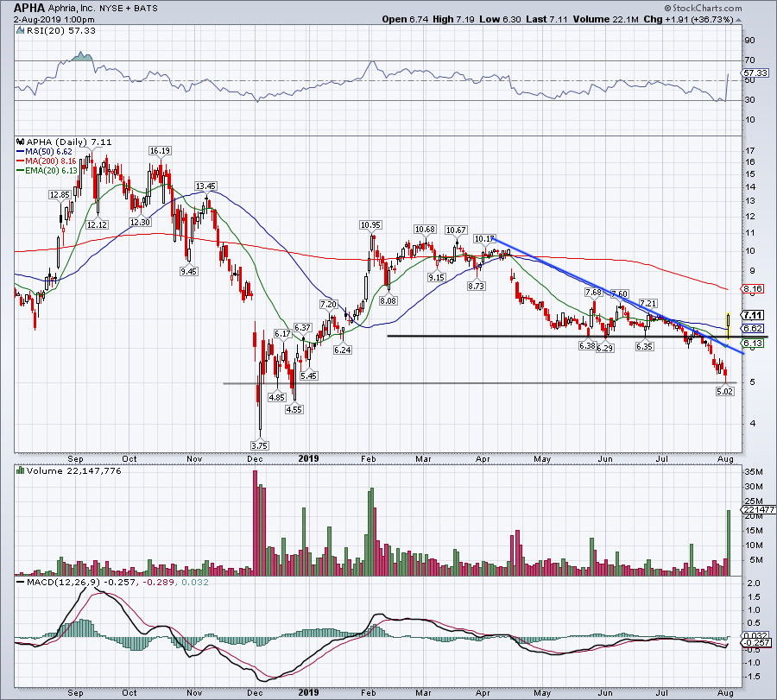The width and height of the screenshot is (777, 700).
Task: Click the 16.19 peak price label
Action: click(160, 150)
